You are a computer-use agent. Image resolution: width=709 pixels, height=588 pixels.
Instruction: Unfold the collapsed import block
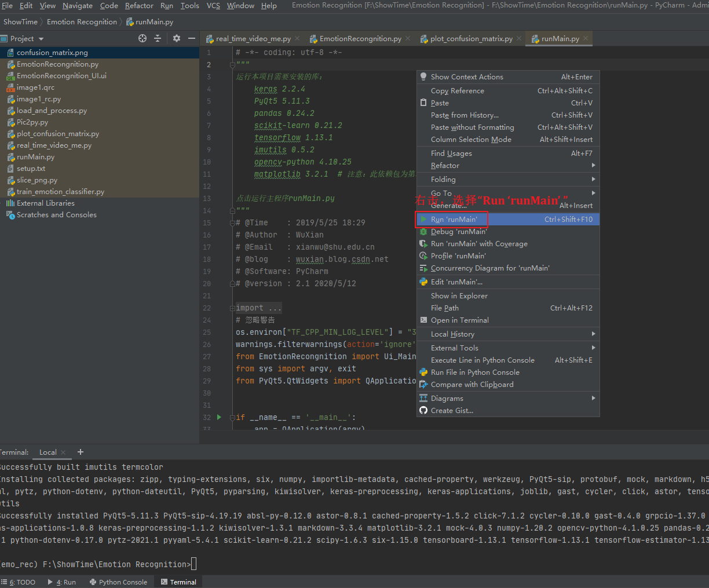click(232, 308)
